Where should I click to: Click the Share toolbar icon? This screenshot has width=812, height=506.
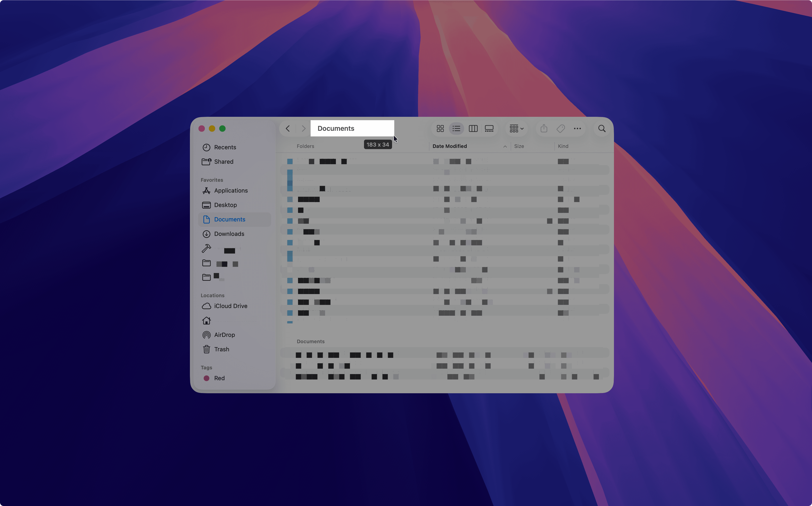point(544,129)
